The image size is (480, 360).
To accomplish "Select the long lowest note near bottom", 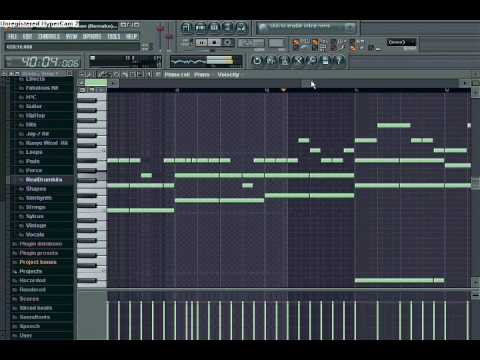I will click(x=394, y=280).
